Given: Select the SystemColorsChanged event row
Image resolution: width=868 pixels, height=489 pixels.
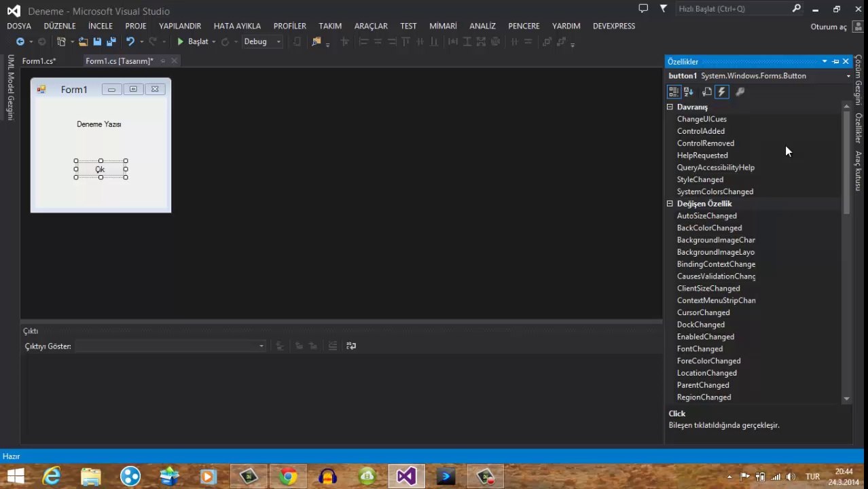Looking at the screenshot, I should tap(753, 192).
